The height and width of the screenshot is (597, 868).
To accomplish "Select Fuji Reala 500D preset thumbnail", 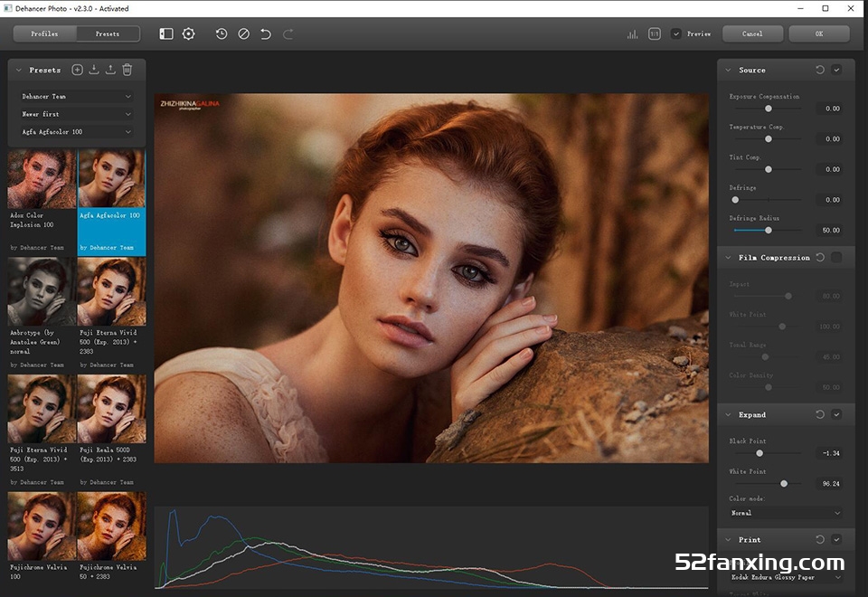I will pos(111,409).
